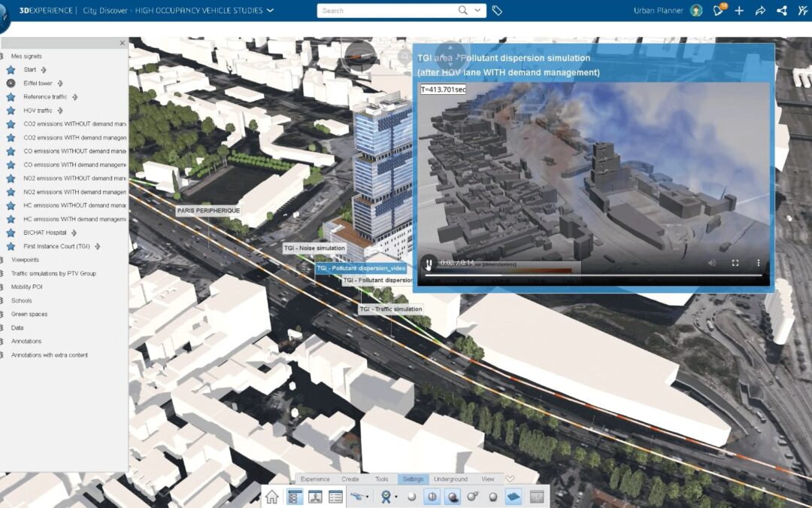Screen dimensions: 812x508
Task: Switch to the Underground tab
Action: (x=450, y=479)
